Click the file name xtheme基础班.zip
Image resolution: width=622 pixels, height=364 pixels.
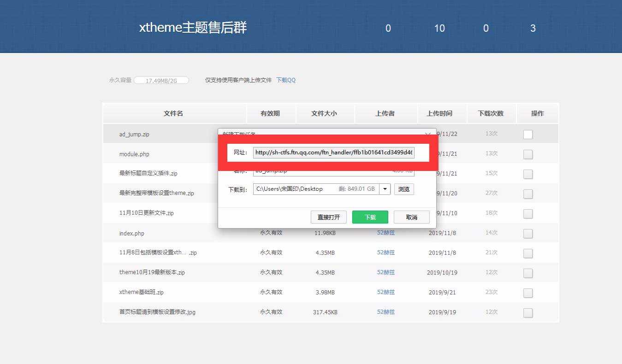[142, 292]
